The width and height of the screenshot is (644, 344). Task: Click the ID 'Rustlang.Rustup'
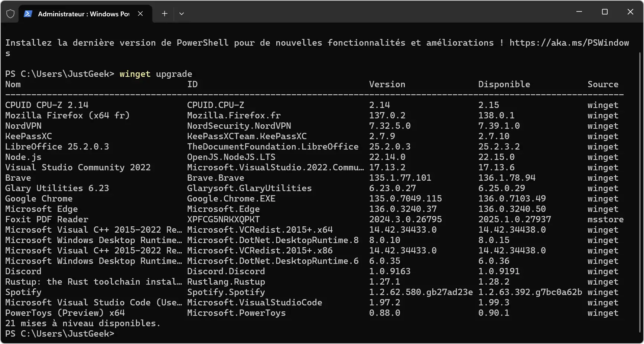(226, 282)
